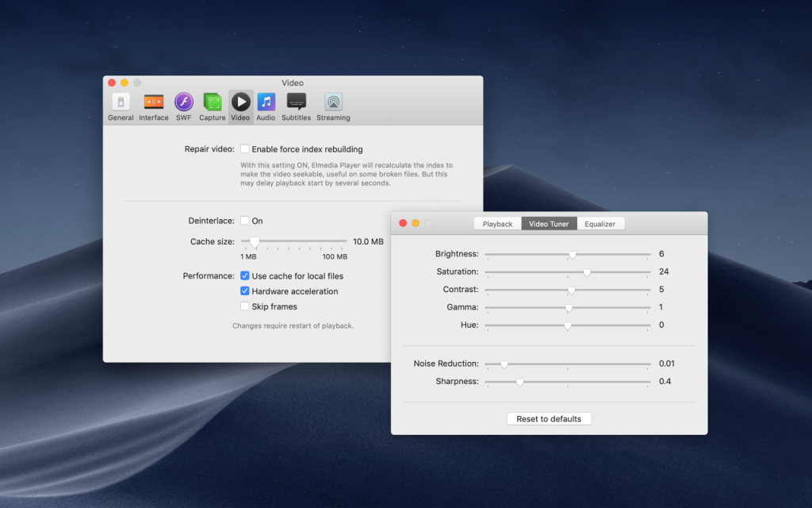Disable Hardware acceleration checkbox
Viewport: 812px width, 508px height.
click(x=245, y=291)
